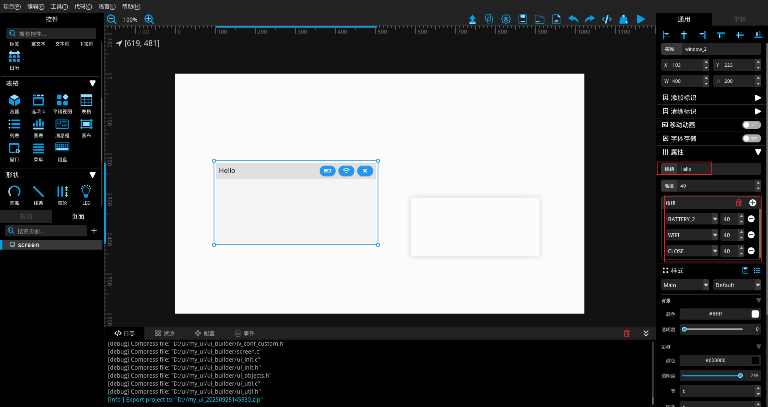Select the line shape widget

click(38, 194)
